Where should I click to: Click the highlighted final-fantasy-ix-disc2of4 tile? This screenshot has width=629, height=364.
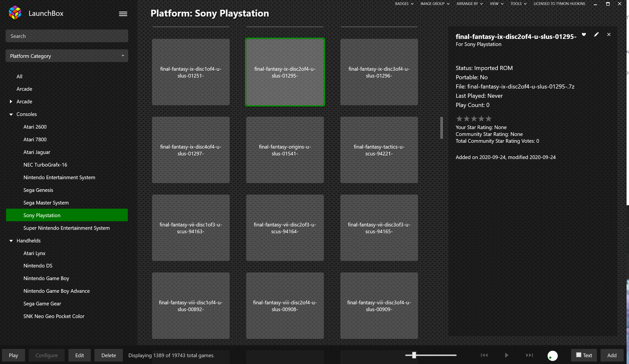click(x=285, y=72)
